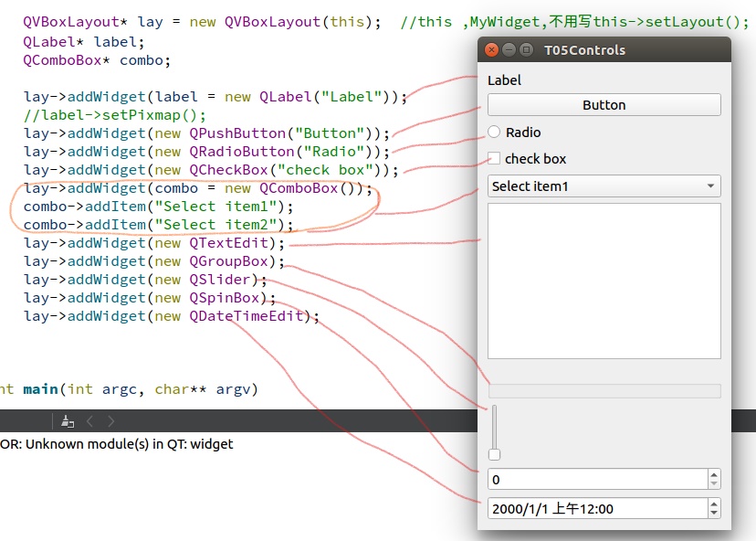Click the Button push button
The image size is (756, 541).
[x=604, y=105]
